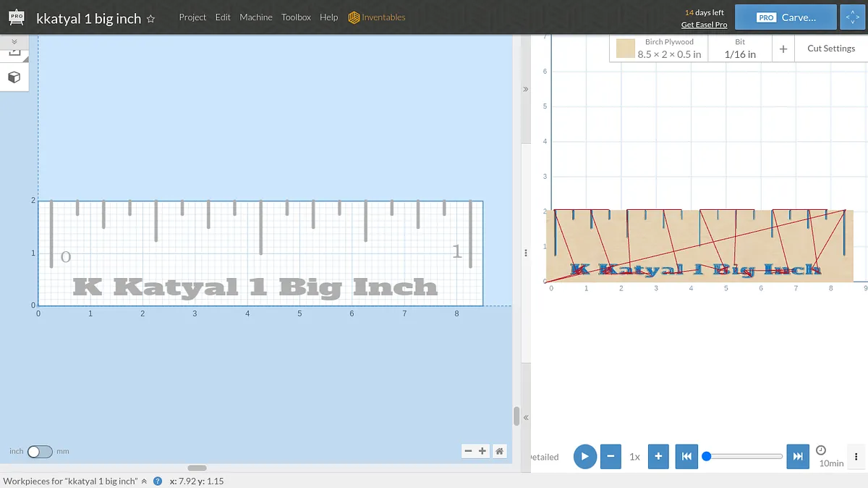Image resolution: width=868 pixels, height=488 pixels.
Task: Collapse the preview pane using the double chevron
Action: point(526,89)
